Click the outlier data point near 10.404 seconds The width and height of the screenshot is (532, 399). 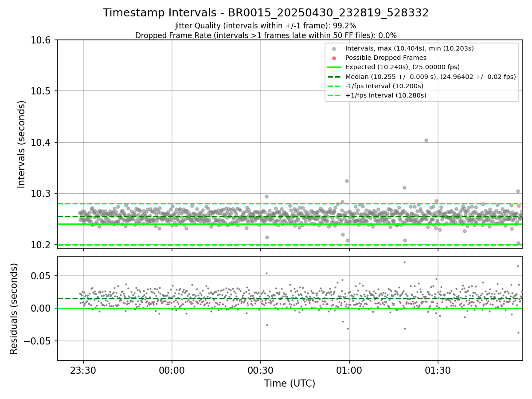click(426, 140)
